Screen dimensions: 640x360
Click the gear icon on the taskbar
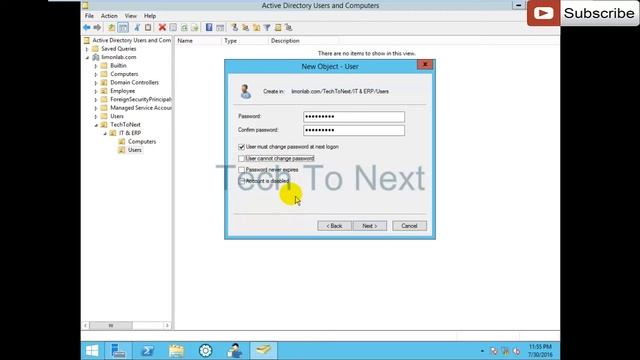point(205,351)
